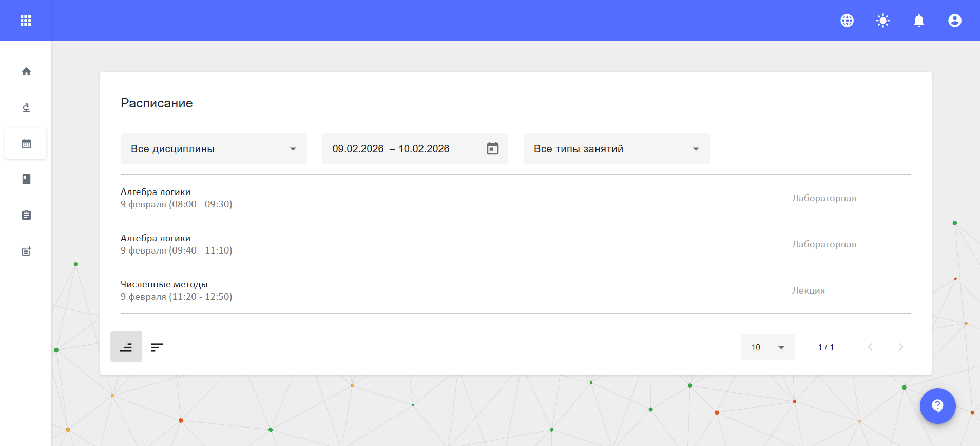Expand the "Все дисциплины" dropdown
980x446 pixels.
point(214,149)
